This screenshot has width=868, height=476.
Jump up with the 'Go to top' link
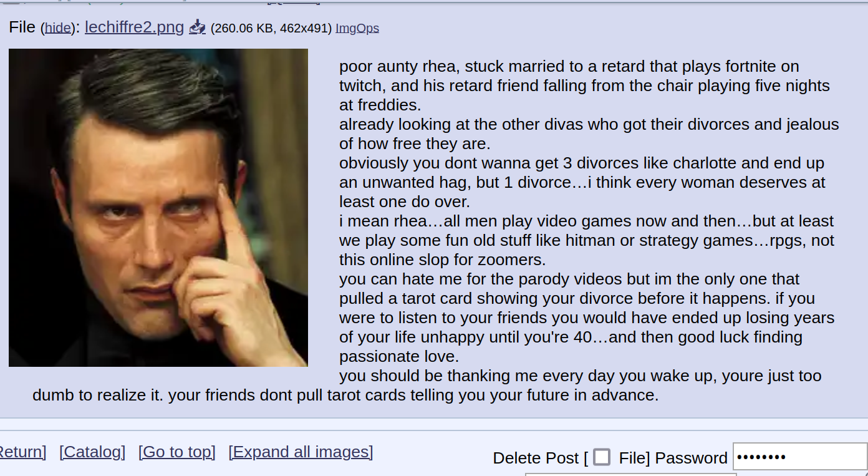click(x=177, y=452)
